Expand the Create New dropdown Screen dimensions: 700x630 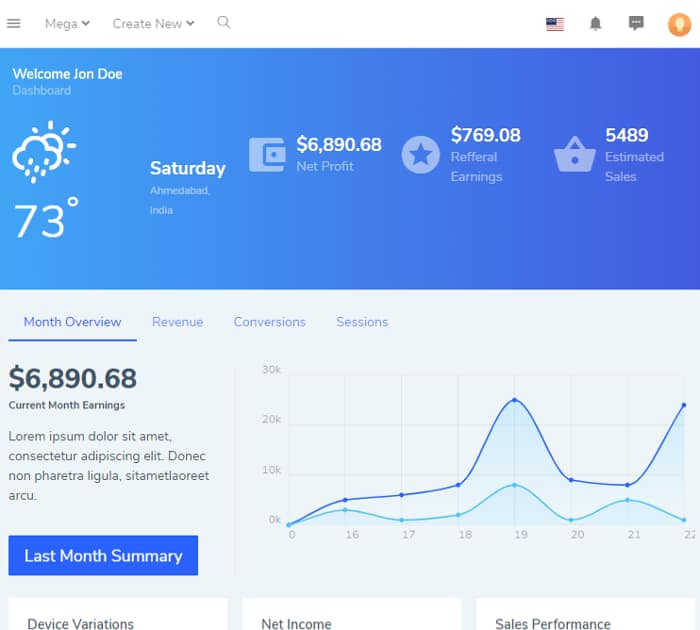click(153, 24)
